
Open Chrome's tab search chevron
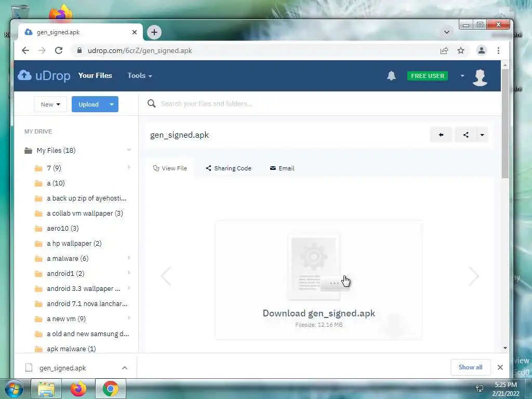tap(446, 32)
